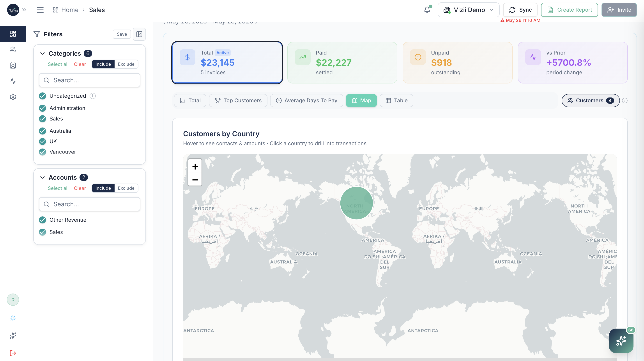Image resolution: width=644 pixels, height=361 pixels.
Task: Select the Paid summary card
Action: [x=342, y=62]
